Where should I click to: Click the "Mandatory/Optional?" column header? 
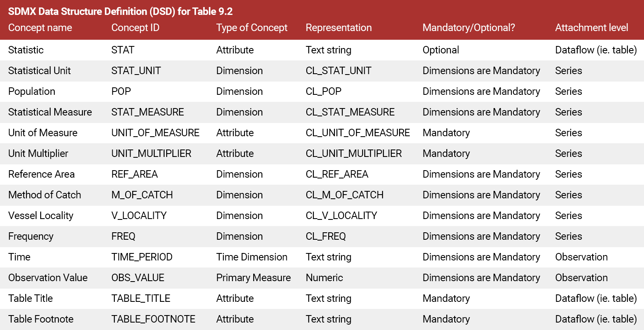click(469, 28)
